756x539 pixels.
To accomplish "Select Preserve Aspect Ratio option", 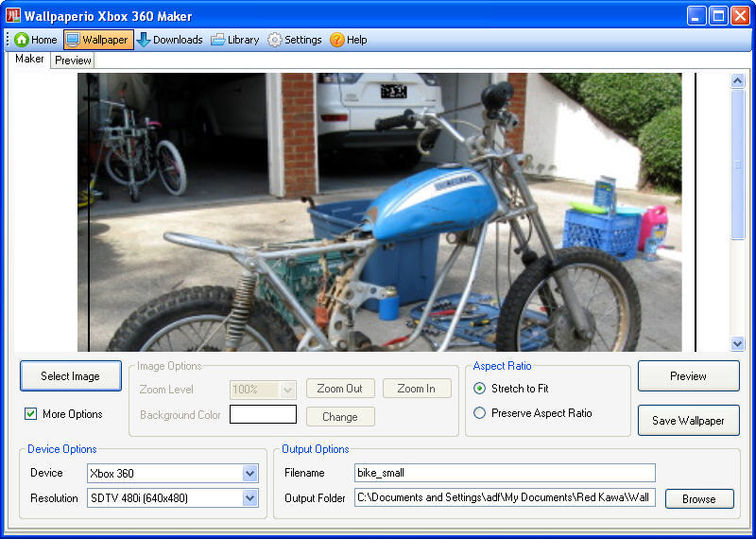I will (x=480, y=413).
